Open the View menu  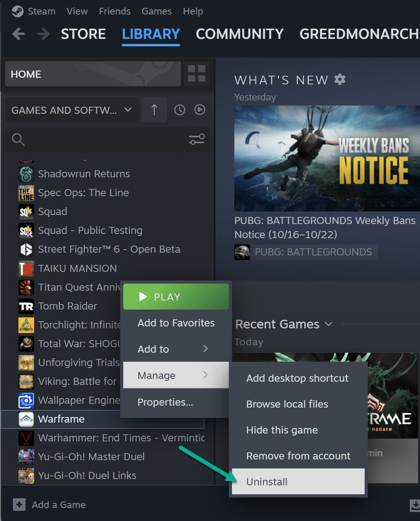point(77,11)
